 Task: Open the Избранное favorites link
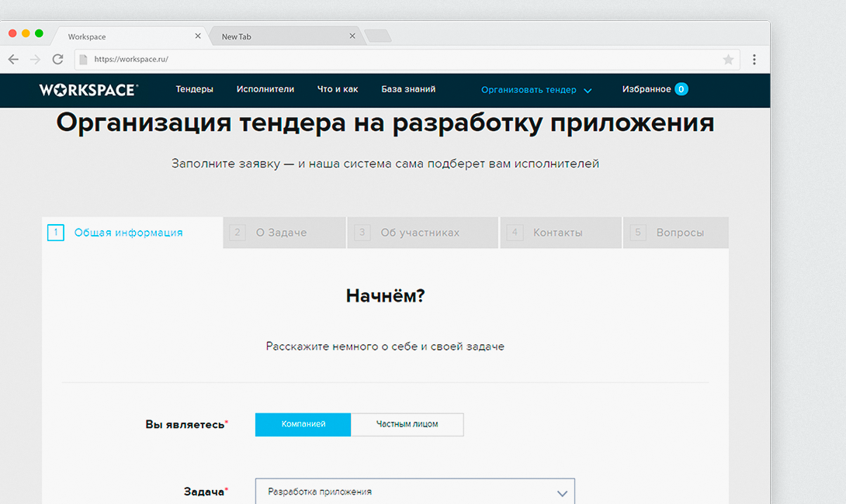tap(647, 89)
